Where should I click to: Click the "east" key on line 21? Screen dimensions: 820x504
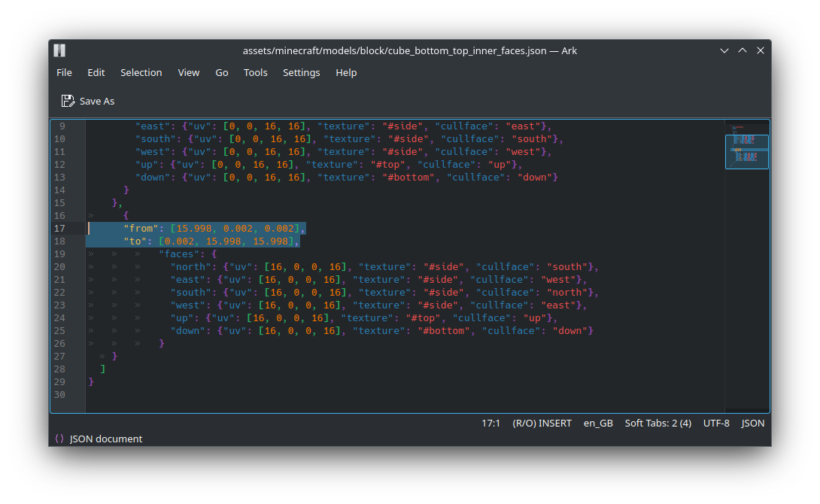[188, 280]
